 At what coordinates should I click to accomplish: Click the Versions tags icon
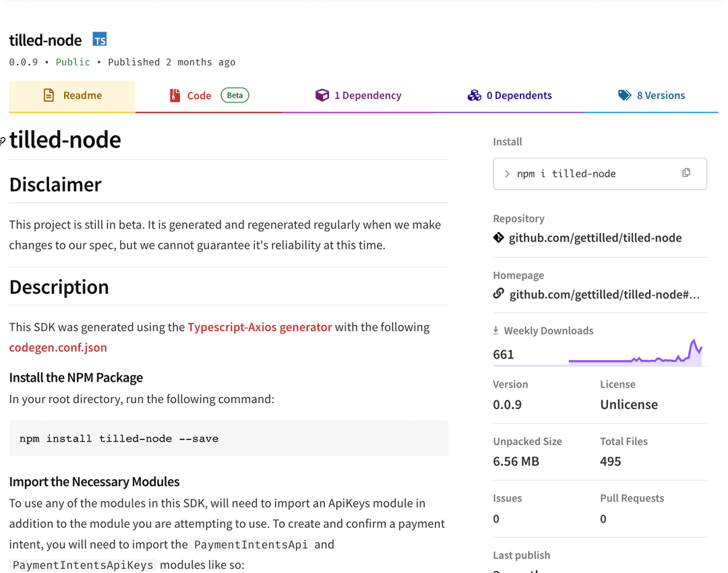624,95
